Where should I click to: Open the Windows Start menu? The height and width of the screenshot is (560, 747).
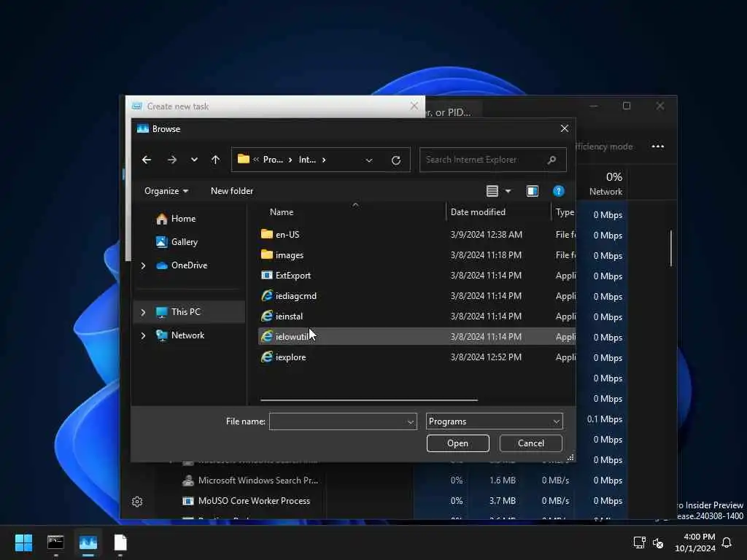(x=23, y=542)
